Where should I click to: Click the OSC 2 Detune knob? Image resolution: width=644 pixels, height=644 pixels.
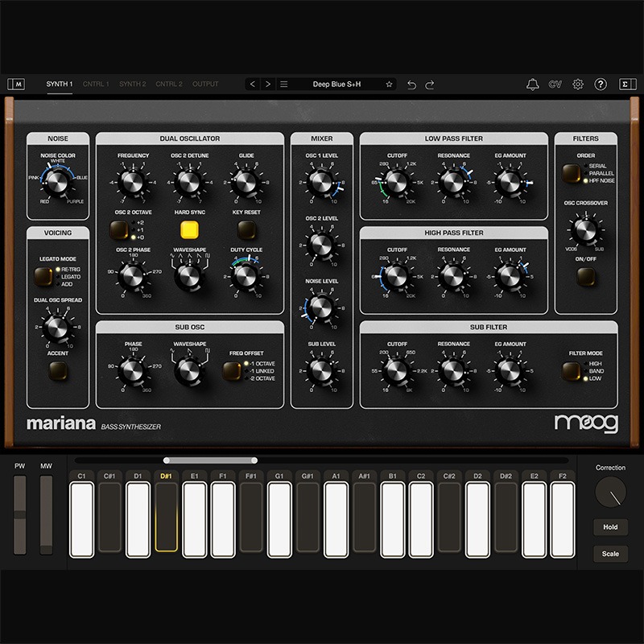[189, 182]
